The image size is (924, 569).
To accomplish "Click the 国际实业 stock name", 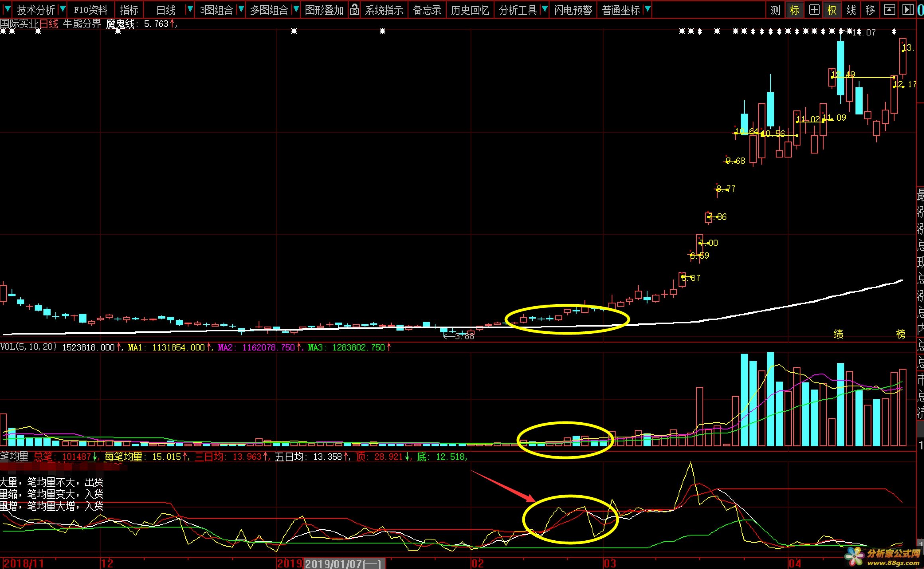I will click(x=19, y=24).
